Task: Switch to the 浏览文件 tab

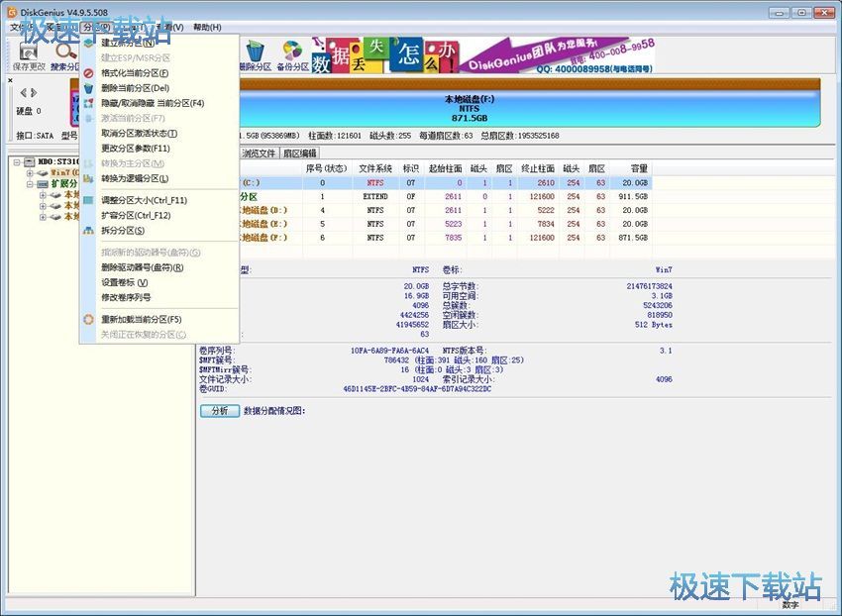Action: [259, 154]
